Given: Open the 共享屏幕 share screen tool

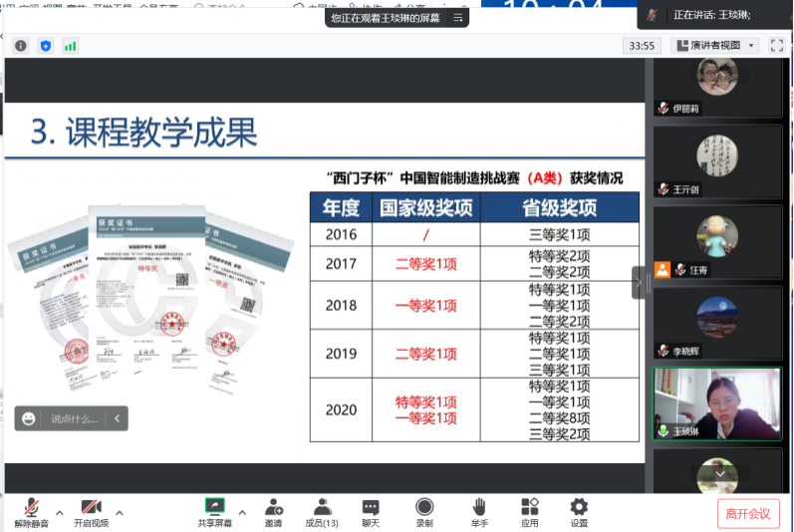Looking at the screenshot, I should 214,507.
